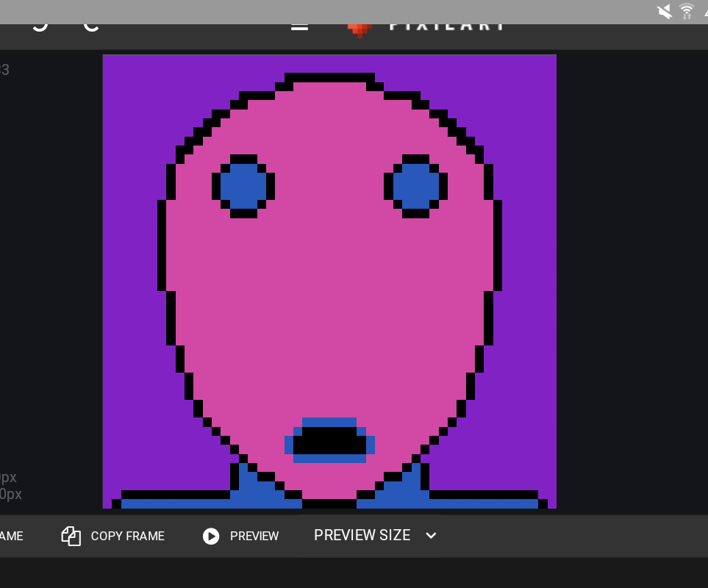Click the chevron beside Preview Size

431,536
